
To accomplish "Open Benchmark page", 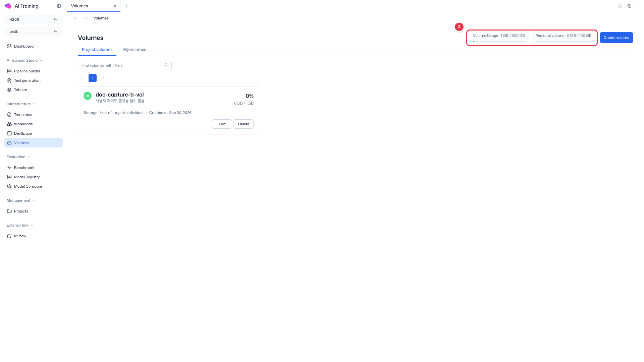I will click(33, 168).
